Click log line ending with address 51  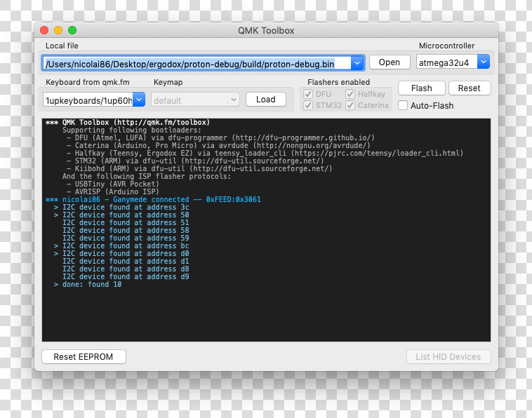[x=126, y=223]
